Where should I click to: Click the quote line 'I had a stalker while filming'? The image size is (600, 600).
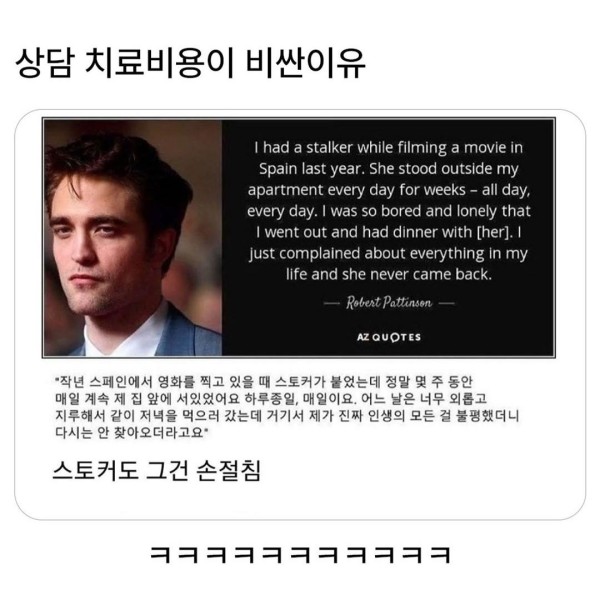coord(389,147)
